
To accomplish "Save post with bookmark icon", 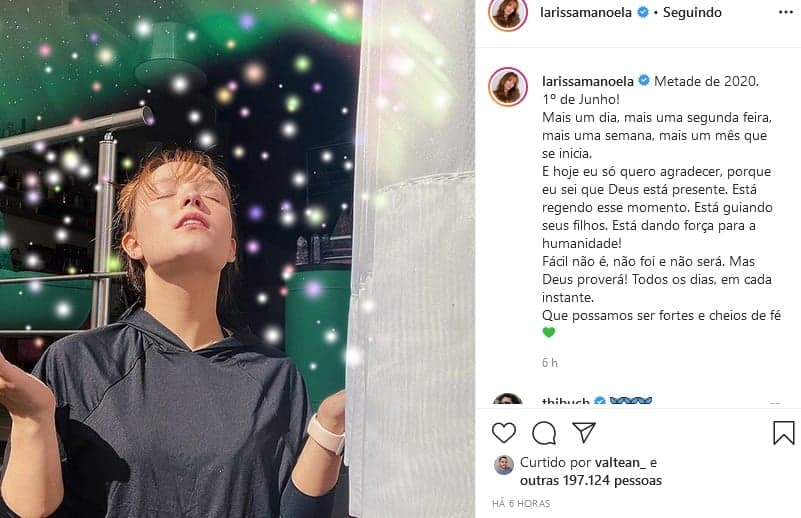I will pyautogui.click(x=784, y=433).
